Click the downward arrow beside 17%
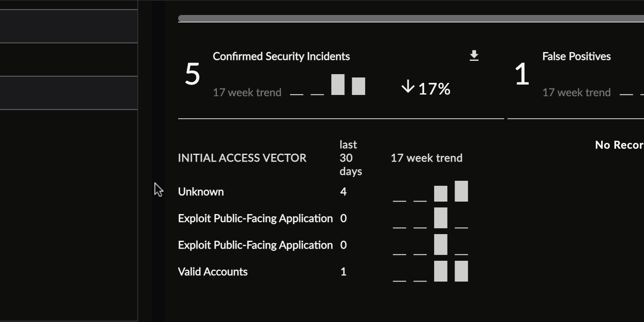 (x=408, y=87)
